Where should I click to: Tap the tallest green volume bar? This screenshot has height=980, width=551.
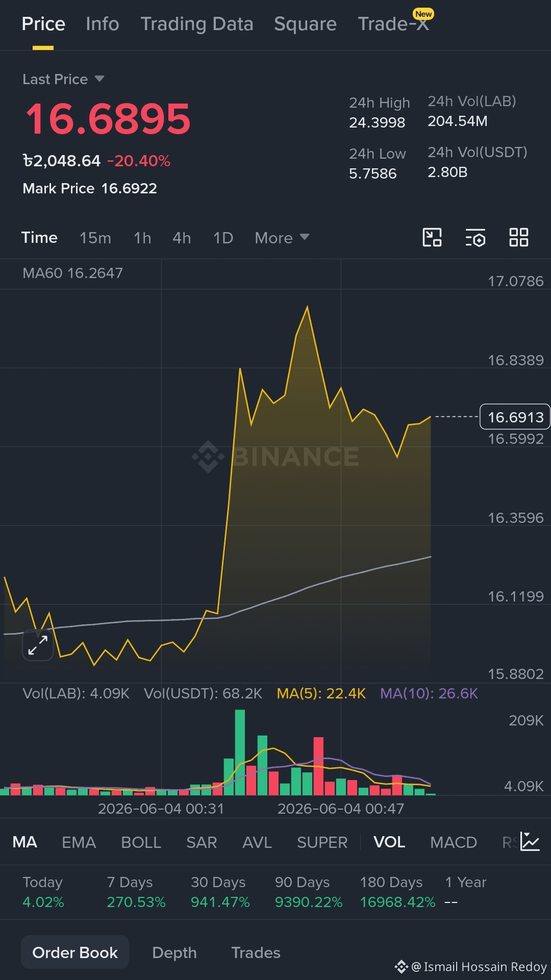point(240,752)
